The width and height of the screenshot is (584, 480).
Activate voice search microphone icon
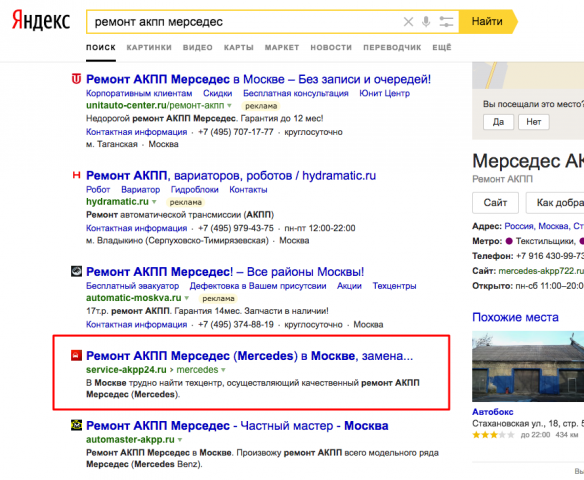coord(426,22)
